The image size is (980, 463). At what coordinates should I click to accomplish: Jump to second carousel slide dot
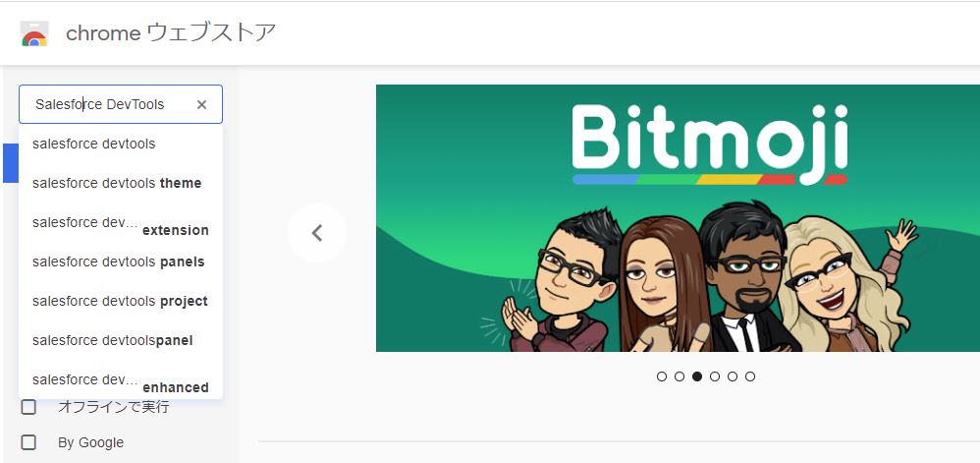tap(680, 376)
